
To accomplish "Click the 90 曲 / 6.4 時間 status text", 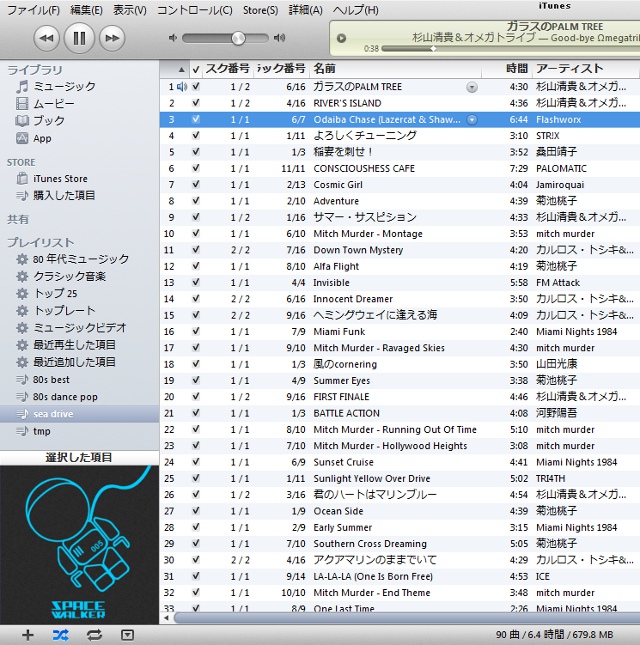I will click(554, 635).
